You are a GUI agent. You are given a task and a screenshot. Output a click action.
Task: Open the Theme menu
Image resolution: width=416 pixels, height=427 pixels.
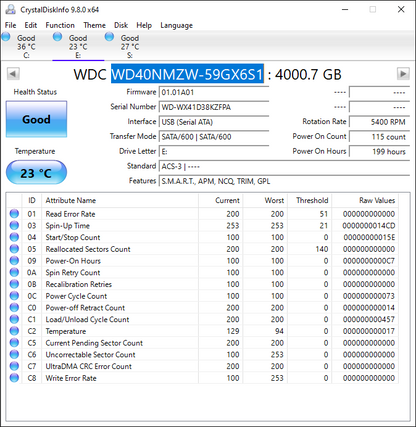point(94,25)
